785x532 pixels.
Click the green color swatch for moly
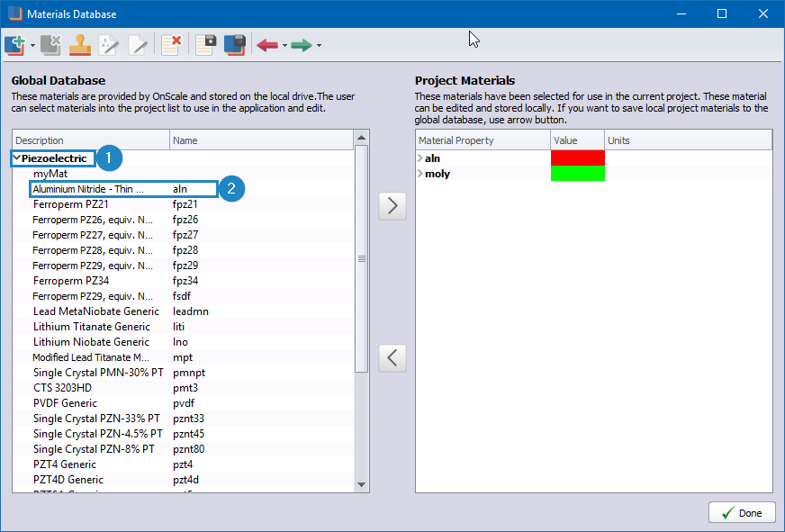coord(578,173)
